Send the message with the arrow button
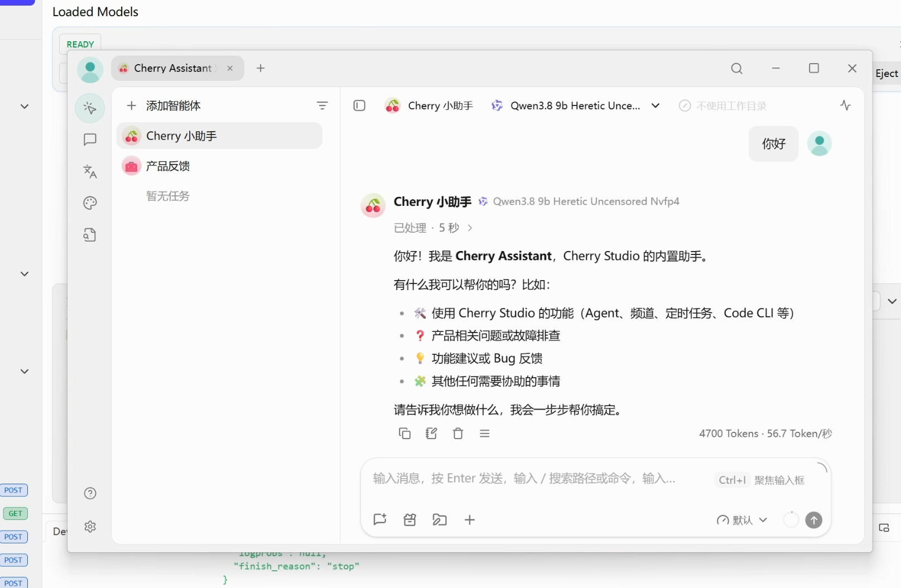 (x=814, y=520)
